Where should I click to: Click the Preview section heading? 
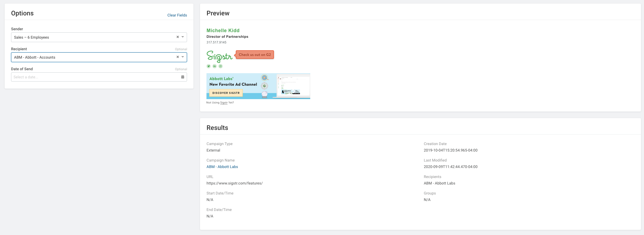coord(218,13)
